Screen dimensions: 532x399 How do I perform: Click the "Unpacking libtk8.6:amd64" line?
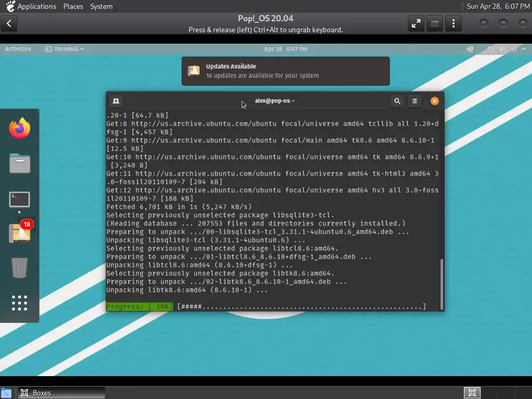(187, 290)
